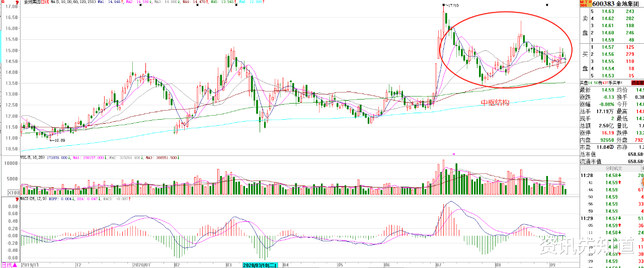Click the 市盈 value 11.04

click(x=603, y=148)
